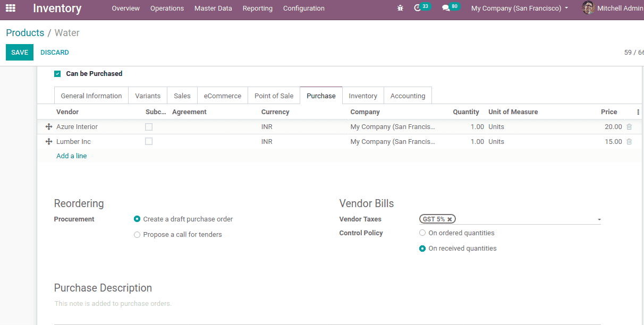Open the Reporting menu
644x325 pixels.
(258, 8)
